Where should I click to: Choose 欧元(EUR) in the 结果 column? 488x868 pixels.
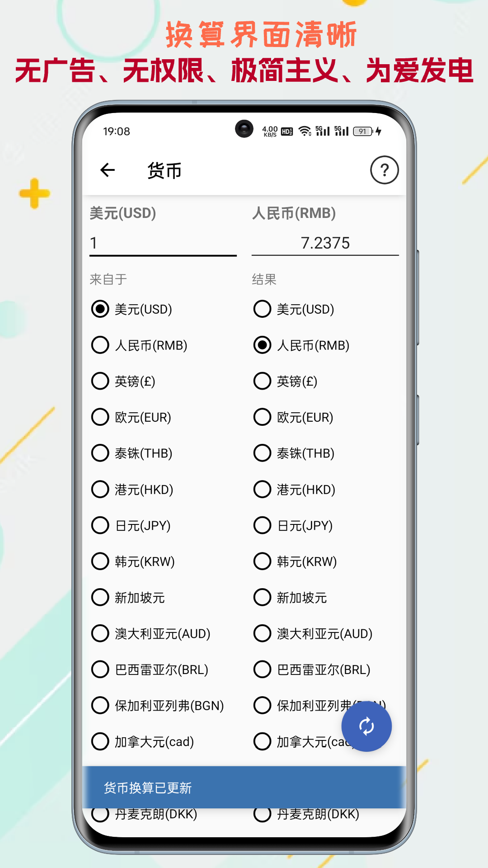262,417
